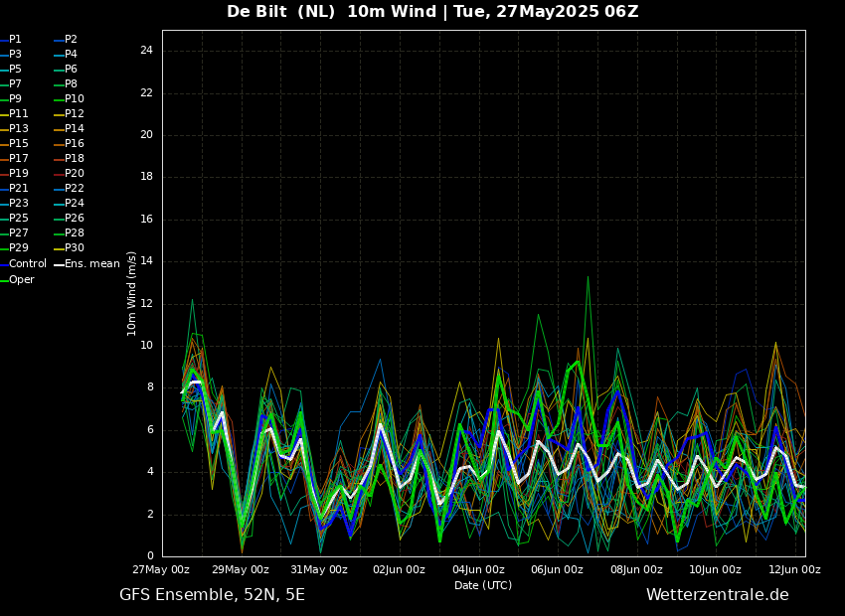Click the Wetterzentrale.de footer text
Image resolution: width=845 pixels, height=616 pixels.
pos(717,595)
